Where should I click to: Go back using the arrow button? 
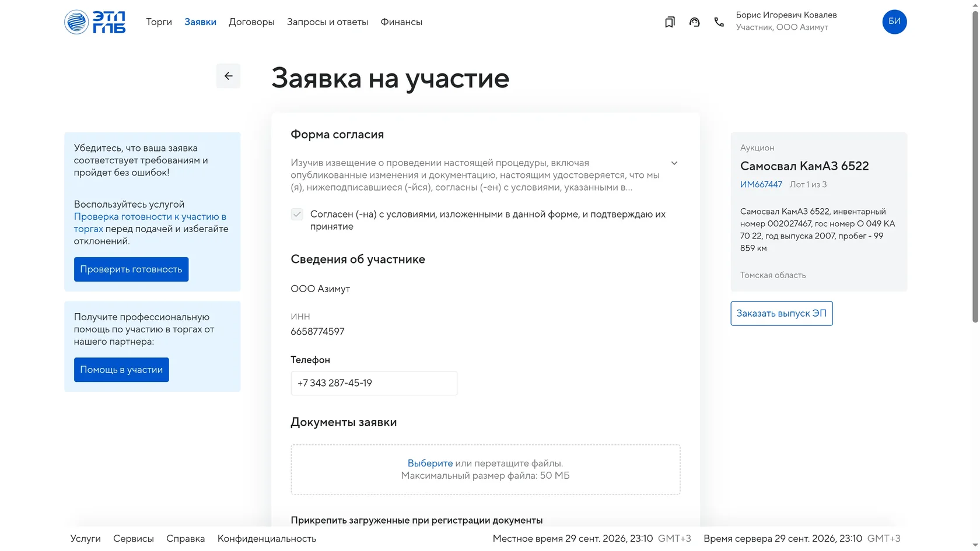pyautogui.click(x=228, y=76)
